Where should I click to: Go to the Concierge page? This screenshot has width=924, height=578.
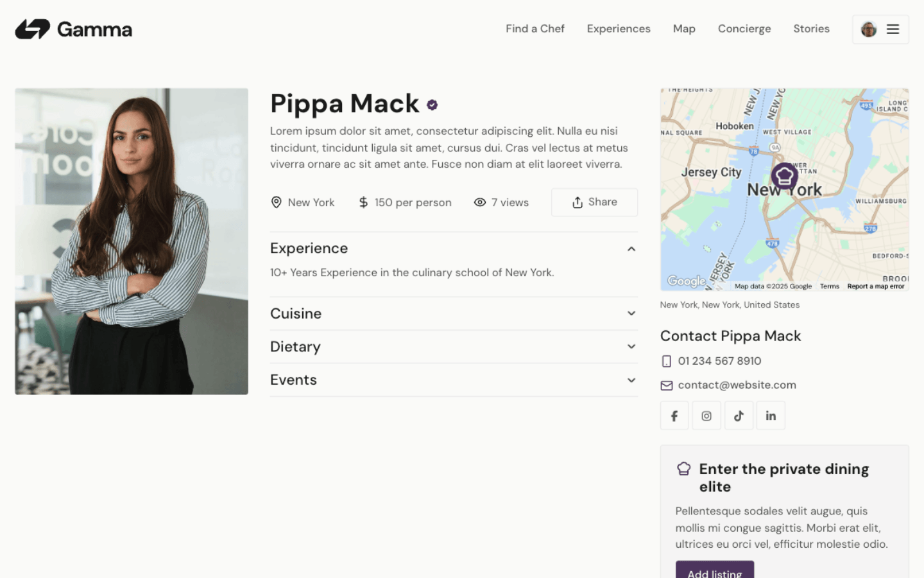[x=744, y=29]
